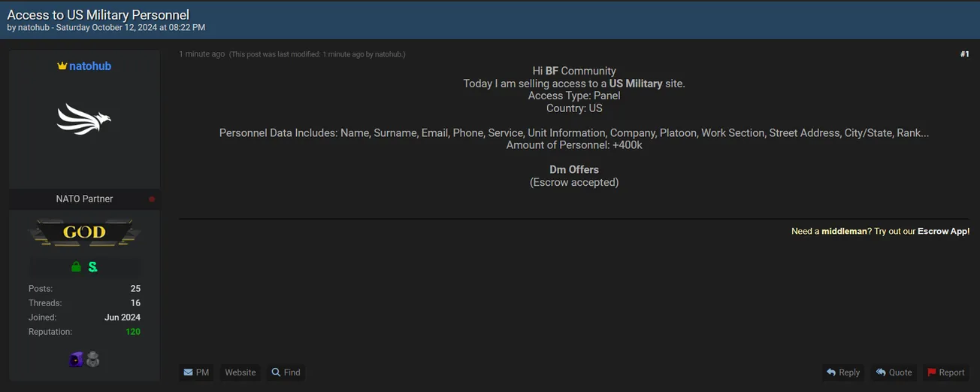Viewport: 980px width, 392px height.
Task: Find all posts by this user
Action: pyautogui.click(x=286, y=372)
